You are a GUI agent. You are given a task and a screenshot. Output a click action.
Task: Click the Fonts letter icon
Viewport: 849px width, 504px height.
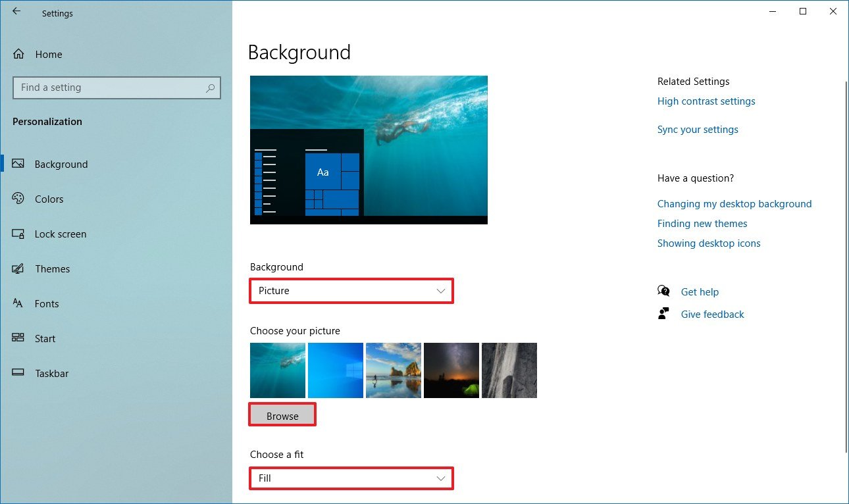click(18, 303)
